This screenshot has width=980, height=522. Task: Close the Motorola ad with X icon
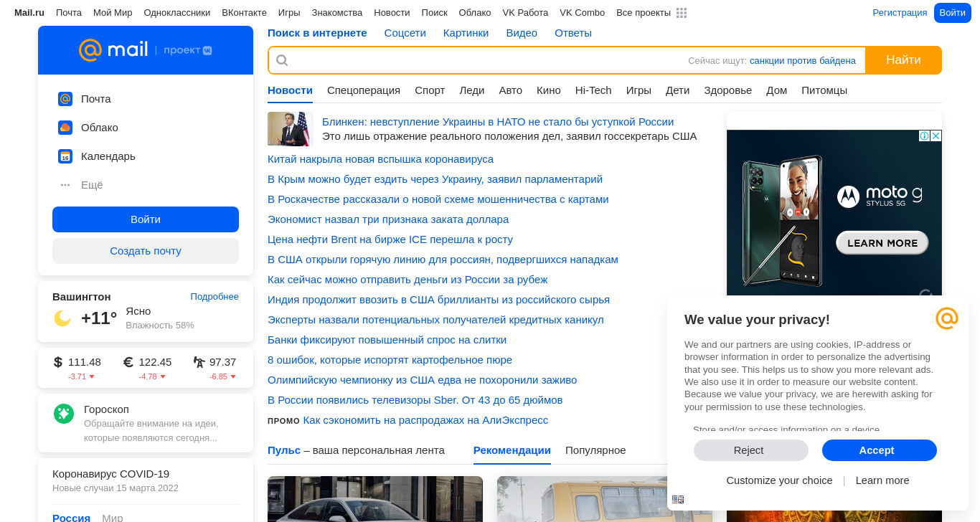point(936,136)
